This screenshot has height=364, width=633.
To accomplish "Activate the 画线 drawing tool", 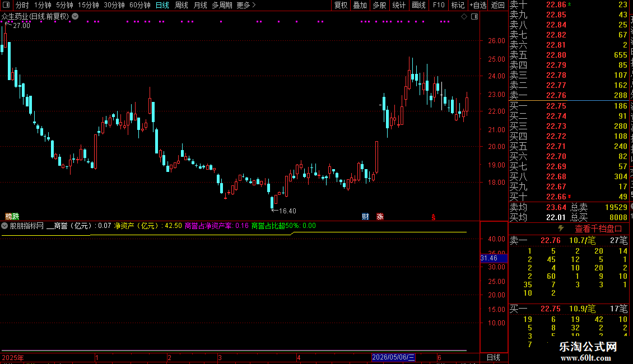I will point(418,5).
